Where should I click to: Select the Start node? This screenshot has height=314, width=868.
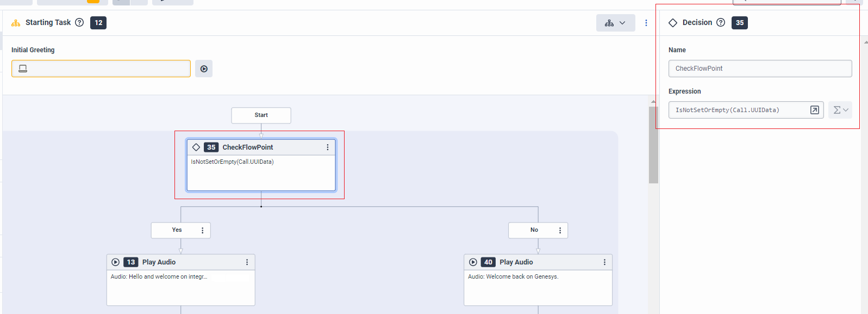tap(261, 115)
